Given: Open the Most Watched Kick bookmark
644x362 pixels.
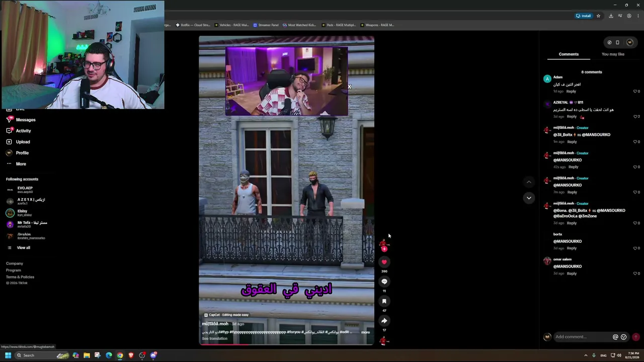Looking at the screenshot, I should 299,25.
